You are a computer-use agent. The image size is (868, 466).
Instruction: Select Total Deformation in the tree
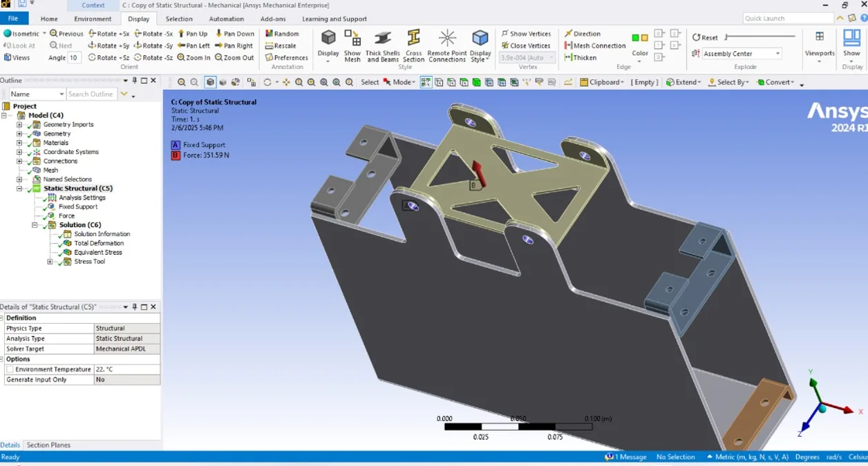click(x=99, y=243)
